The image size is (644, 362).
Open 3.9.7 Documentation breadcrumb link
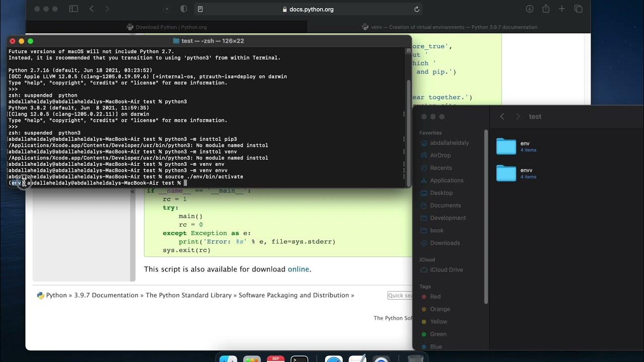106,295
